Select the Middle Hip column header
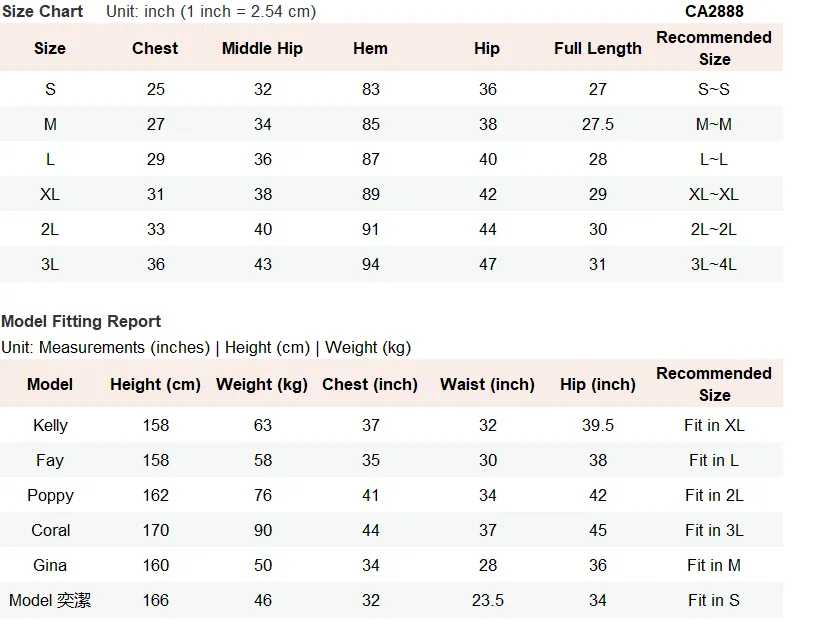This screenshot has height=623, width=816. coord(262,48)
